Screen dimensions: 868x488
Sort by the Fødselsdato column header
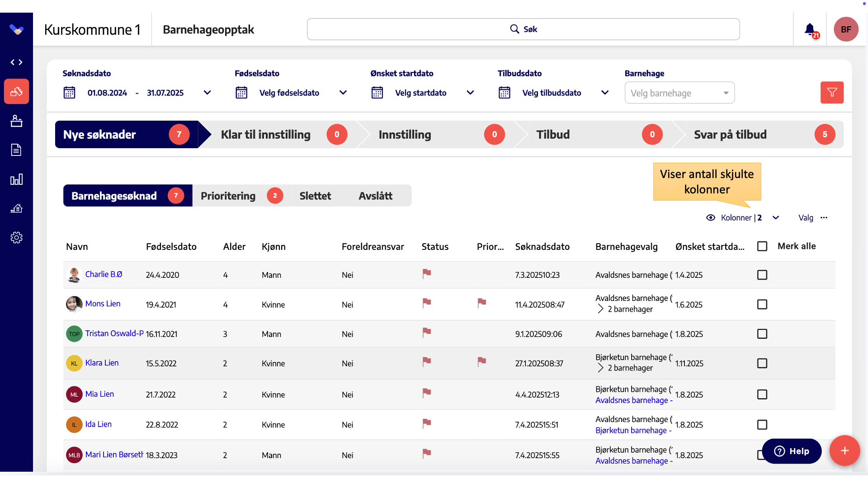coord(171,247)
